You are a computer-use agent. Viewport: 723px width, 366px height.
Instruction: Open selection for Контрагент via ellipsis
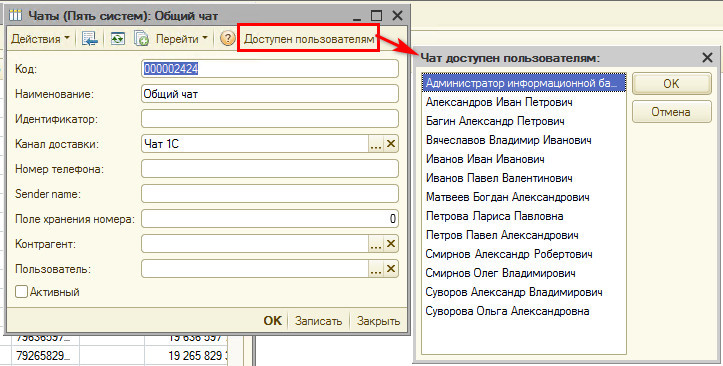(375, 244)
